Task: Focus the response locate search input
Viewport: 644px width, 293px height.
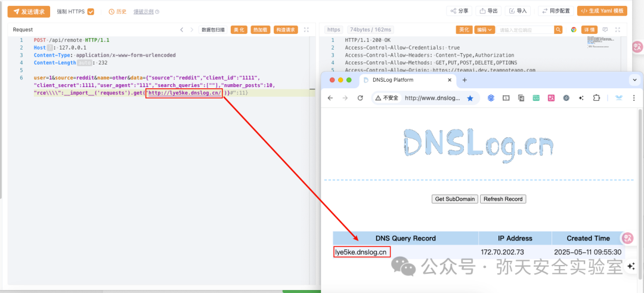Action: 525,30
